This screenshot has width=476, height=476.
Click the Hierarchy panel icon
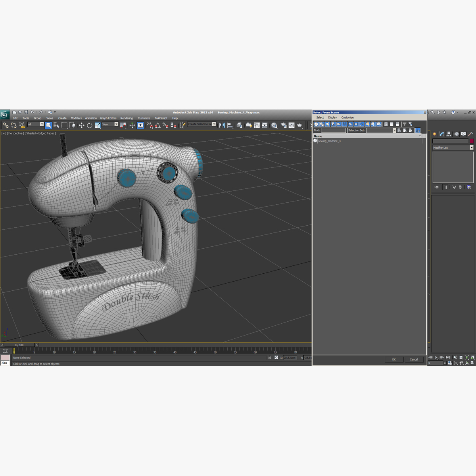tap(449, 134)
